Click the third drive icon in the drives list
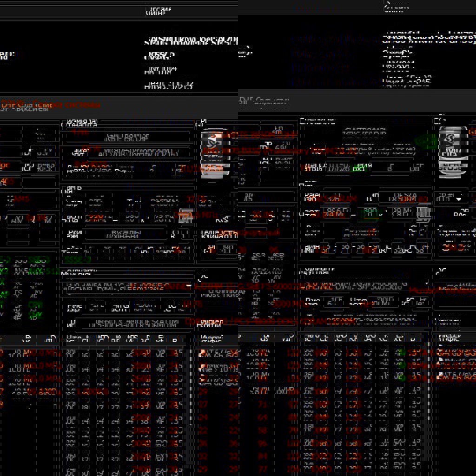Viewport: 476px width, 476px height. (x=439, y=375)
